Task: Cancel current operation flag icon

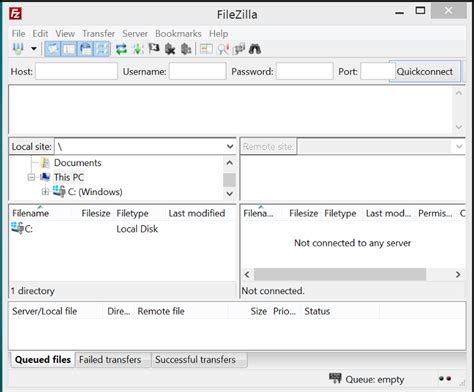Action: [x=154, y=49]
